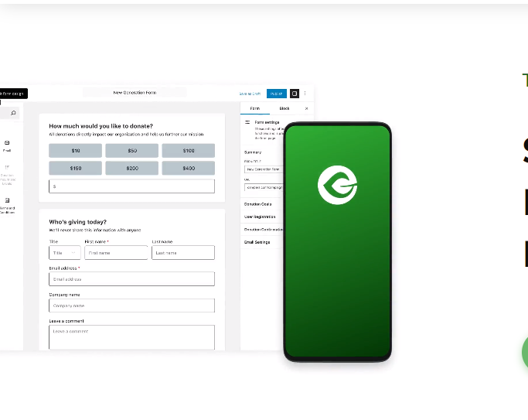Open the three-dot options menu
The image size is (528, 420).
[x=305, y=94]
